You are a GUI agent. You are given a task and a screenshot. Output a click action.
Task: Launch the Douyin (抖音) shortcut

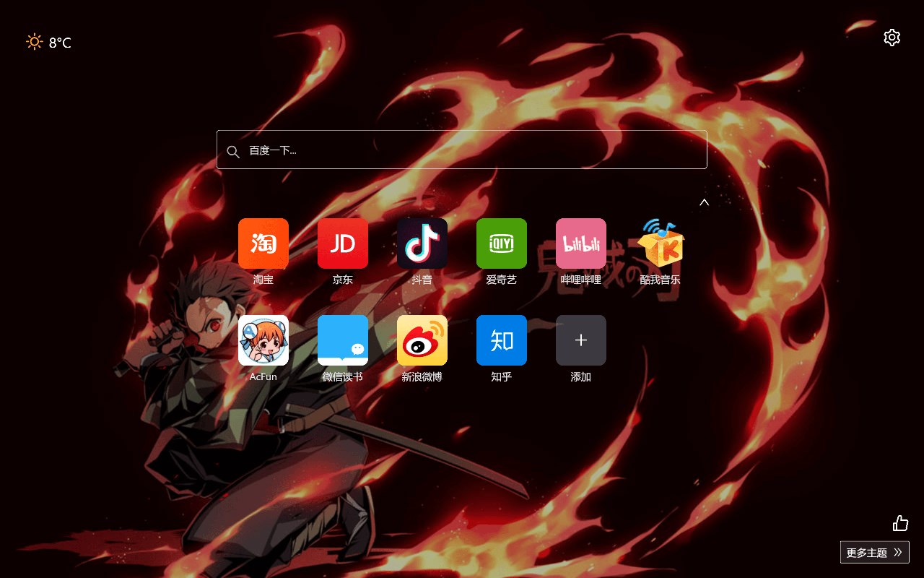click(422, 243)
